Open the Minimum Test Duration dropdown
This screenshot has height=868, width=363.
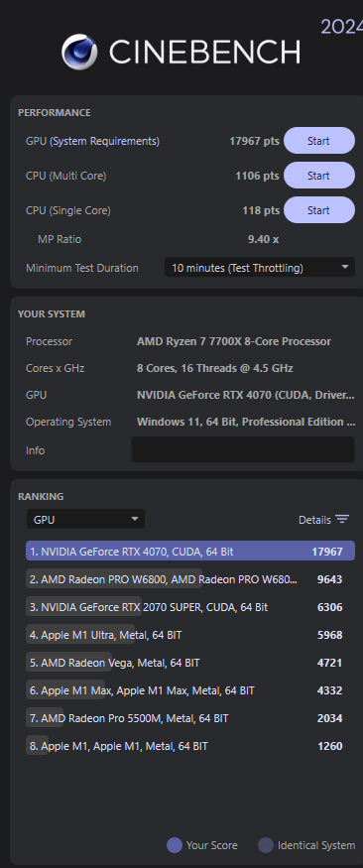pyautogui.click(x=260, y=268)
